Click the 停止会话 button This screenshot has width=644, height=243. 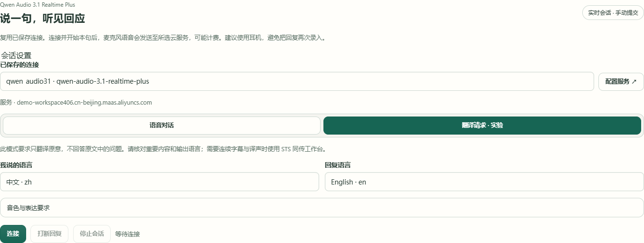(x=92, y=233)
